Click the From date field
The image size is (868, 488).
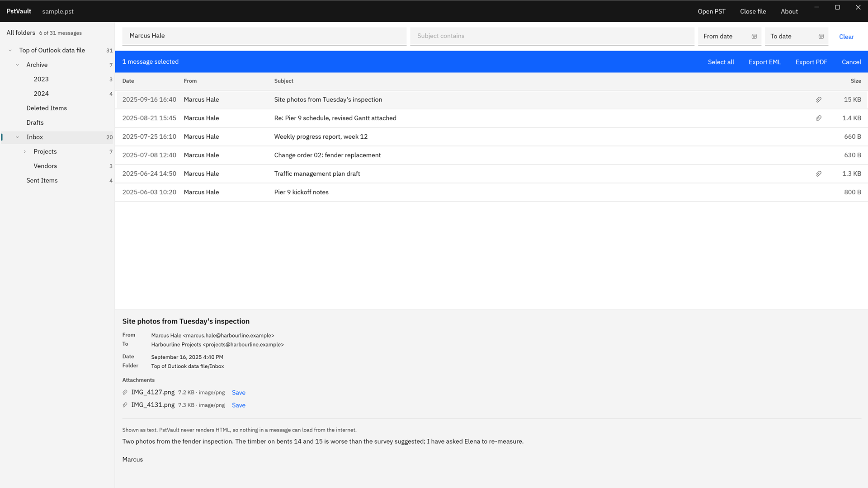click(x=729, y=36)
